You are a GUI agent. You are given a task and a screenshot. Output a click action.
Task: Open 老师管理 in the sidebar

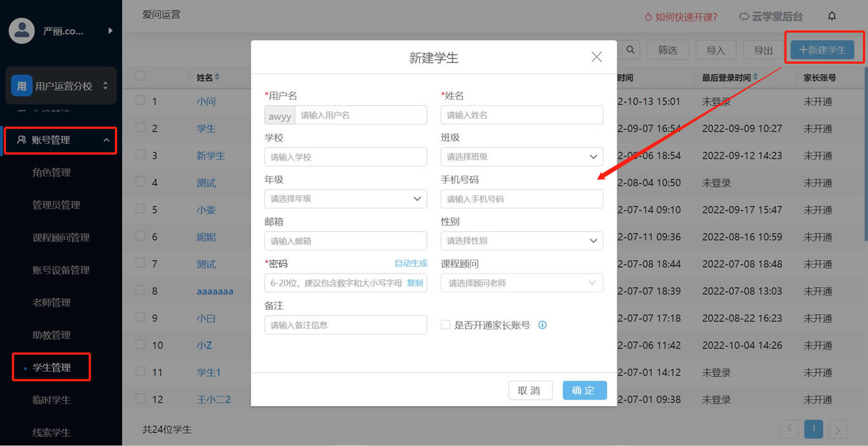pos(52,303)
